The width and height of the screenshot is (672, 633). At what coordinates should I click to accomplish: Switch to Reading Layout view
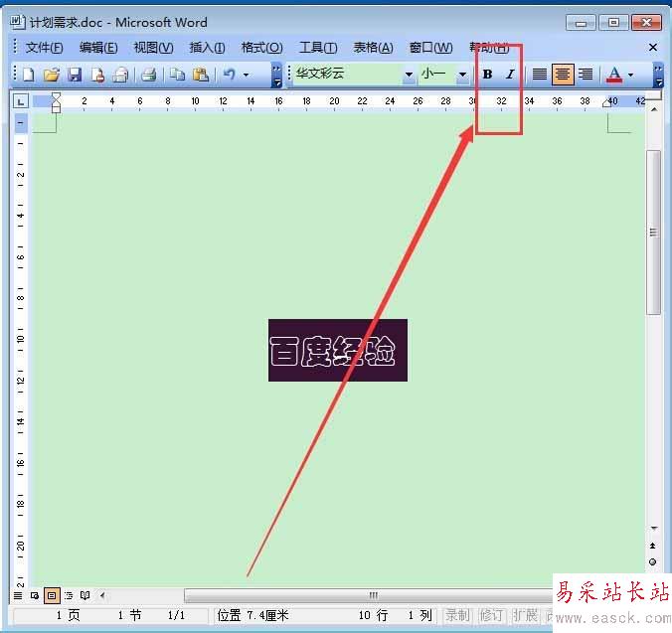(84, 595)
